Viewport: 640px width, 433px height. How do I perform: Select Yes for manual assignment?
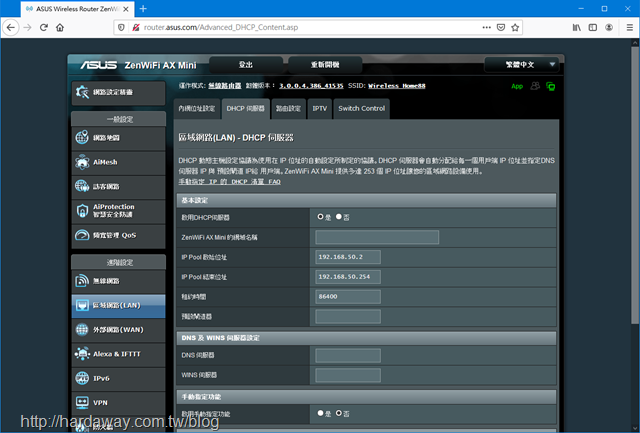(x=320, y=413)
